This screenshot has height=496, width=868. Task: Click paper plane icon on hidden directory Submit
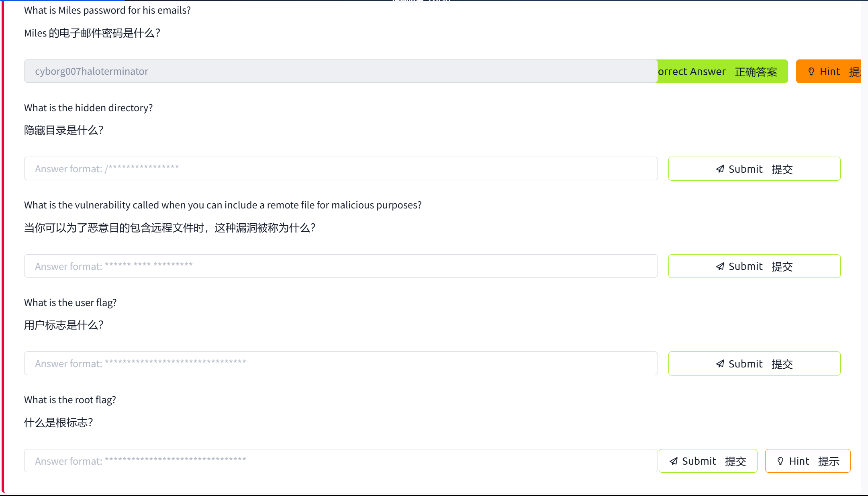click(x=720, y=169)
